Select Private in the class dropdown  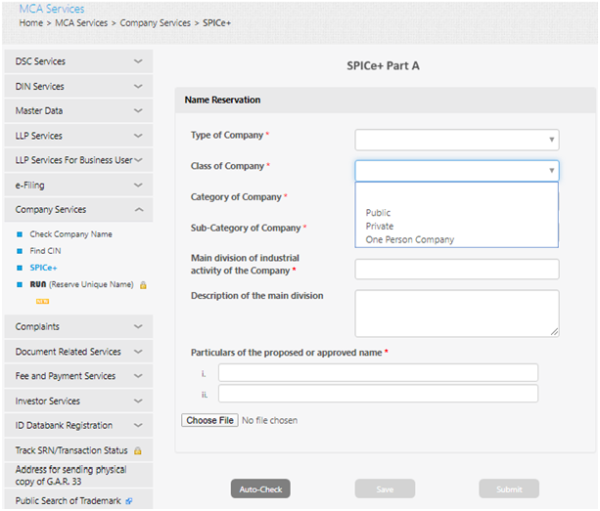[x=380, y=226]
